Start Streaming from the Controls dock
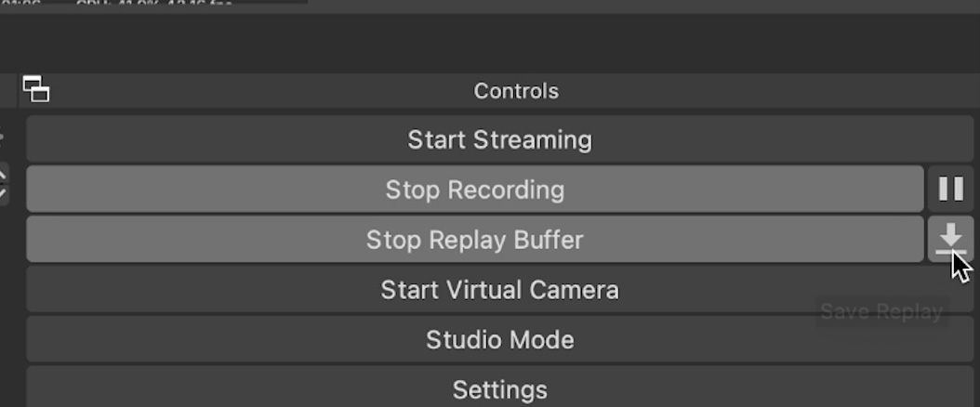The image size is (980, 407). [x=499, y=139]
